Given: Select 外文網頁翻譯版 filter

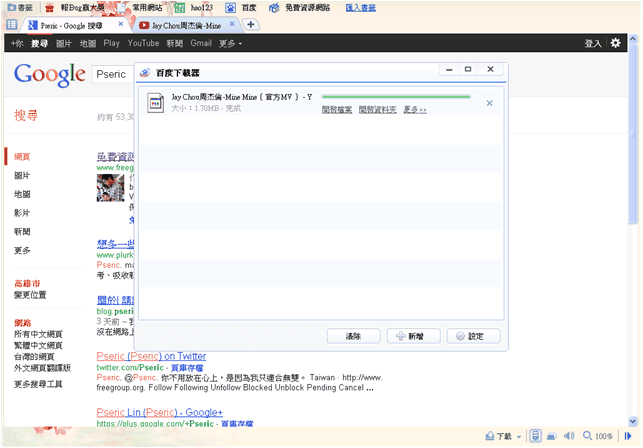Looking at the screenshot, I should (x=42, y=368).
